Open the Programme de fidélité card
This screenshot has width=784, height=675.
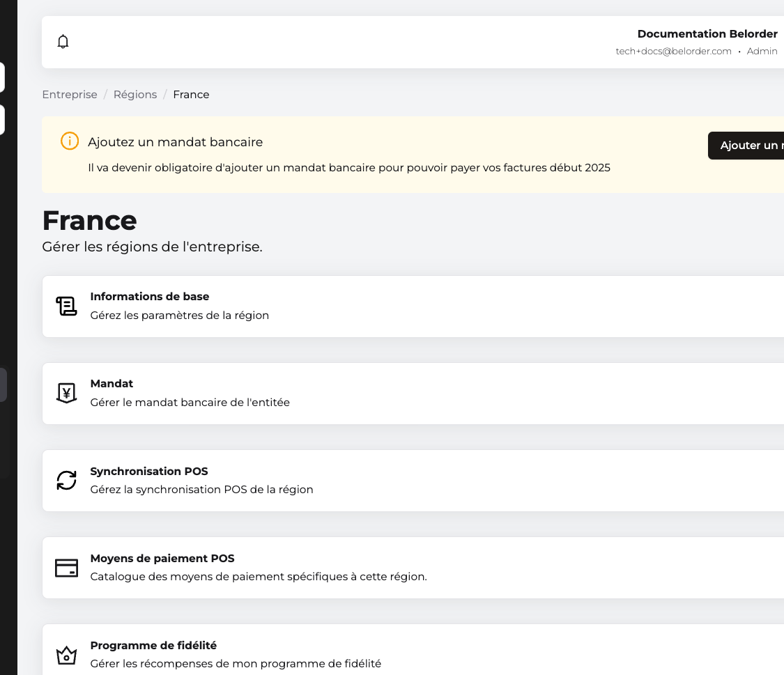click(x=413, y=649)
